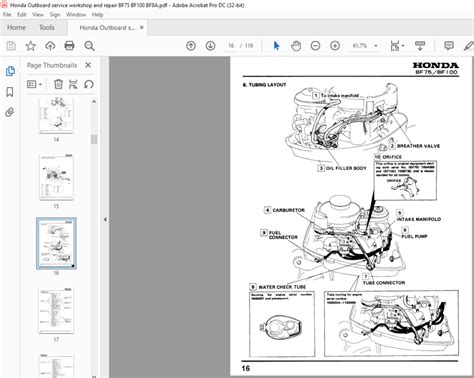Go to the Home tab

point(16,28)
